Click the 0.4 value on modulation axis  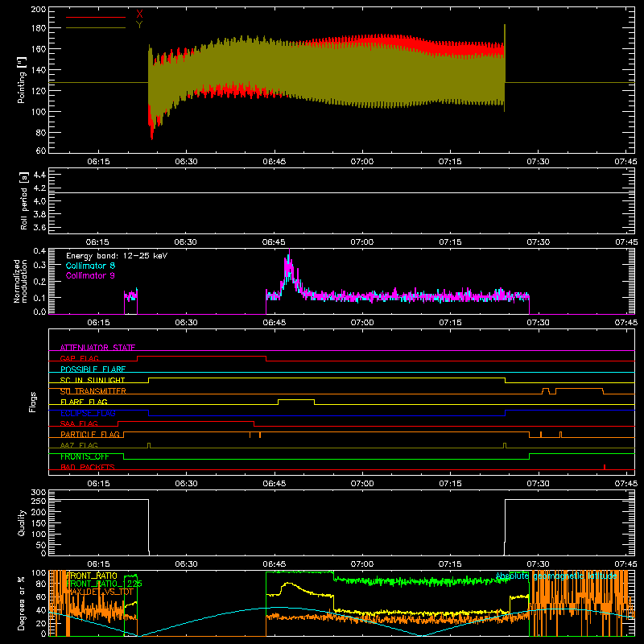pyautogui.click(x=39, y=251)
